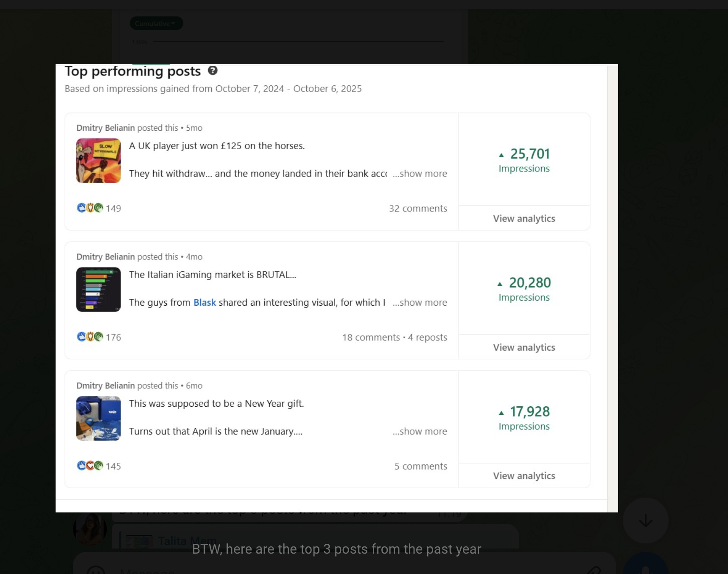Expand the horses post with show more
The image size is (728, 574).
420,173
